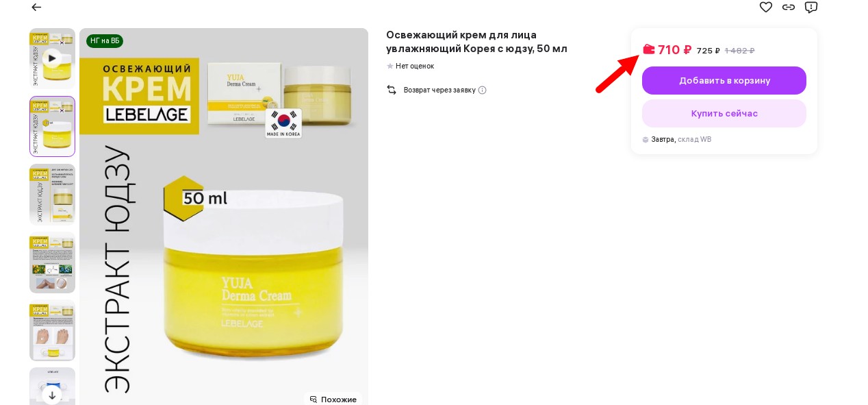Find similar items via Похожие button
The image size is (868, 405).
click(333, 399)
